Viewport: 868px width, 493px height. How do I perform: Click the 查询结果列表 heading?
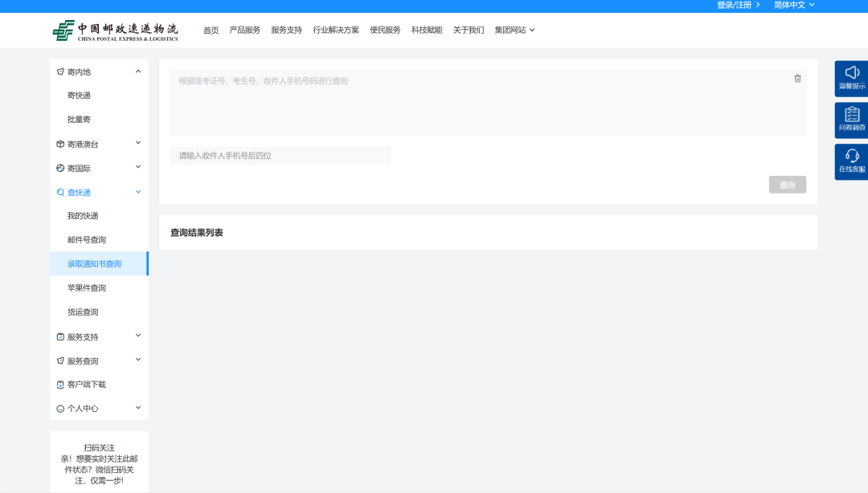point(197,233)
